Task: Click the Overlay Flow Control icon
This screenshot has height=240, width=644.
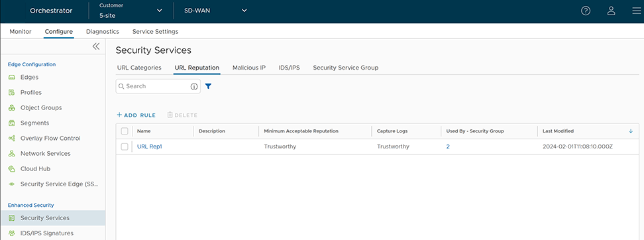Action: [12, 139]
